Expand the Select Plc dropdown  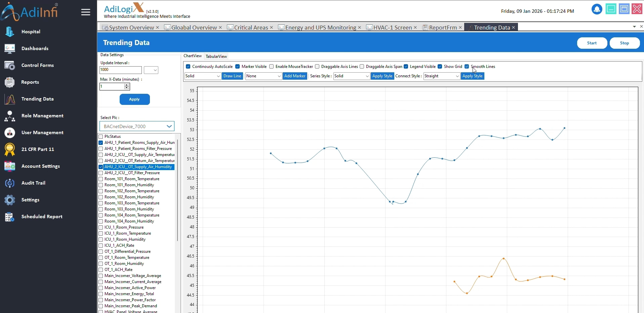pos(169,126)
